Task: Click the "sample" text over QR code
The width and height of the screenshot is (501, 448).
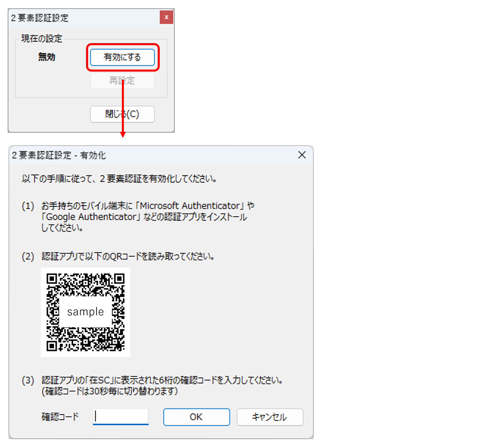Action: pyautogui.click(x=85, y=312)
